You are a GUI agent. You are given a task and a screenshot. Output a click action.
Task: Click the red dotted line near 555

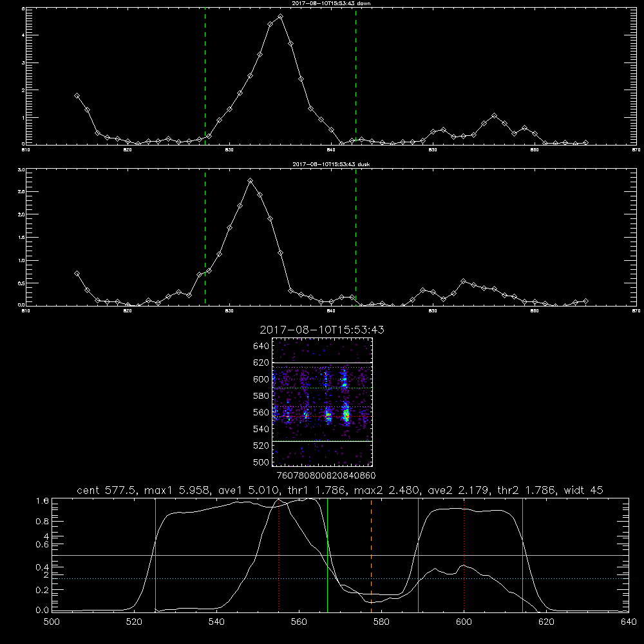pyautogui.click(x=278, y=554)
